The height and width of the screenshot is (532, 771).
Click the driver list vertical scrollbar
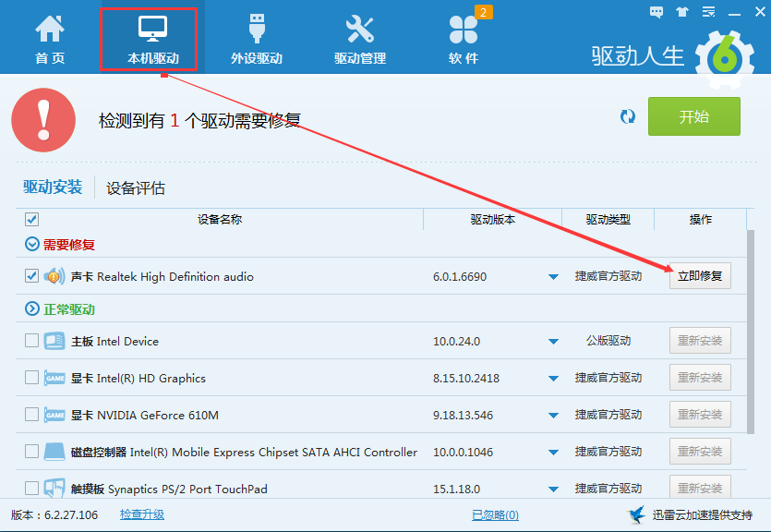751,332
